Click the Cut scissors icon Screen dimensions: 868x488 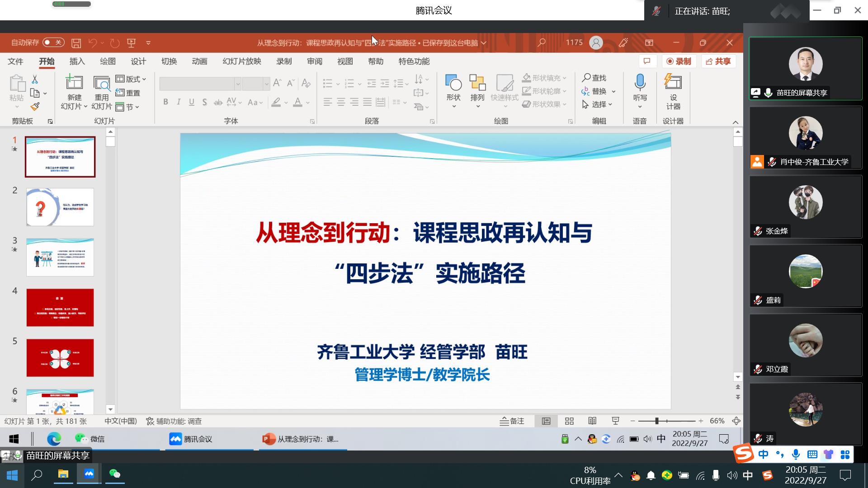coord(35,79)
